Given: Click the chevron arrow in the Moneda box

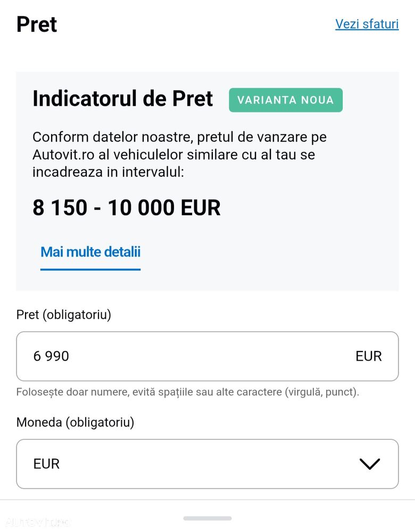Looking at the screenshot, I should point(370,464).
